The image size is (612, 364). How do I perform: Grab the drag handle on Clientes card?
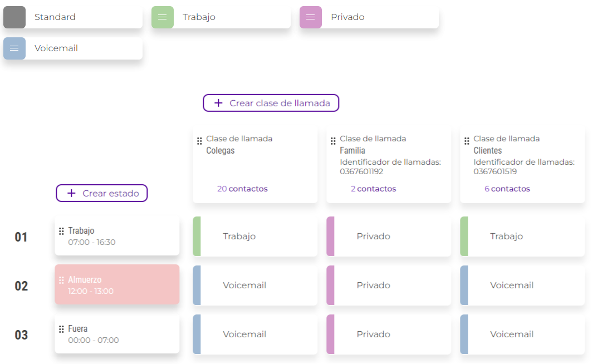point(467,141)
